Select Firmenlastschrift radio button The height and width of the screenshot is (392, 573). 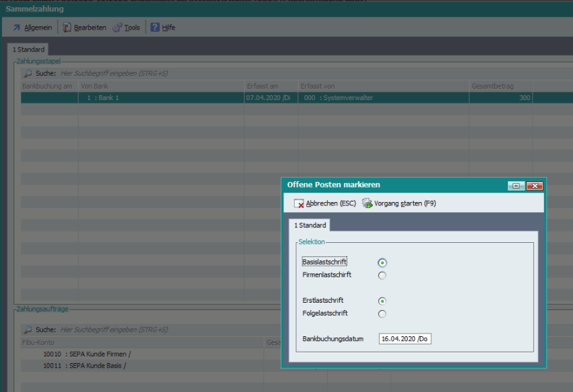pyautogui.click(x=382, y=276)
